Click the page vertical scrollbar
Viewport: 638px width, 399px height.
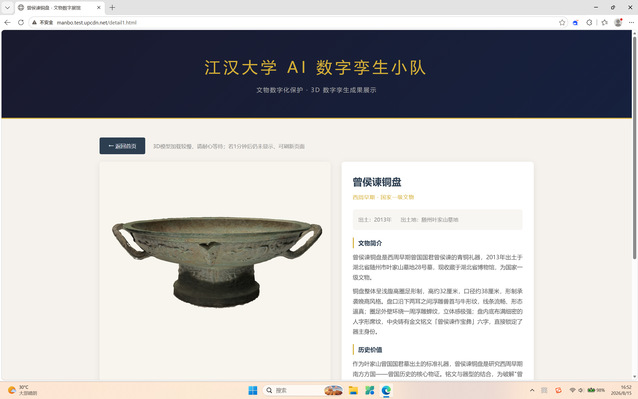coord(634,146)
